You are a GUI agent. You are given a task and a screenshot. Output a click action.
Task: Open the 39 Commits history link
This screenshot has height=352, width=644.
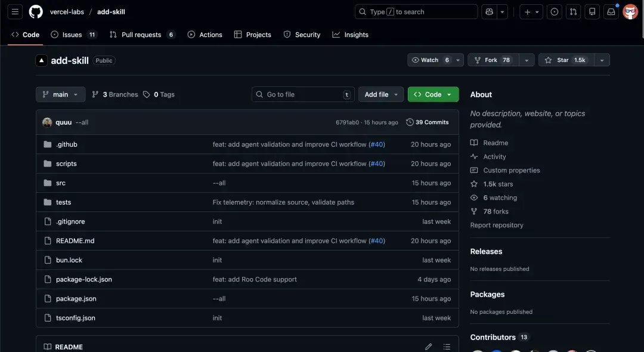(428, 122)
